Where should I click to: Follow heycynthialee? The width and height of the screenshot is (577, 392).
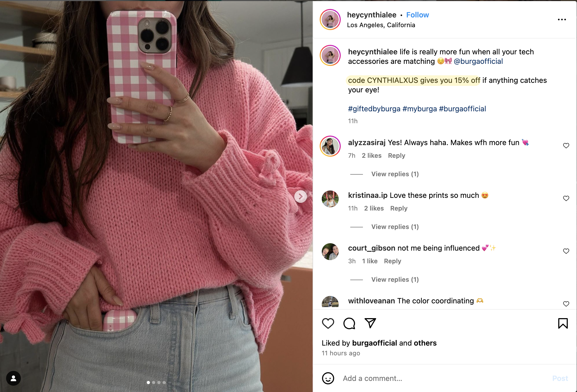[418, 15]
